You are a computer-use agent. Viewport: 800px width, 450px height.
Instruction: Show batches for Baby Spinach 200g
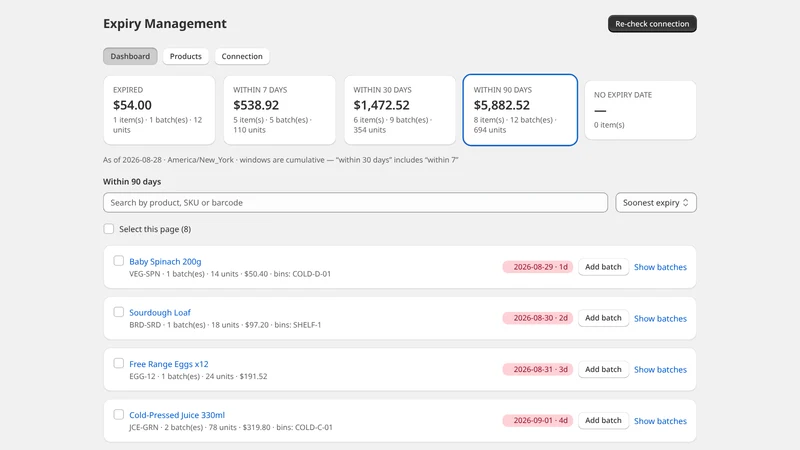point(660,267)
